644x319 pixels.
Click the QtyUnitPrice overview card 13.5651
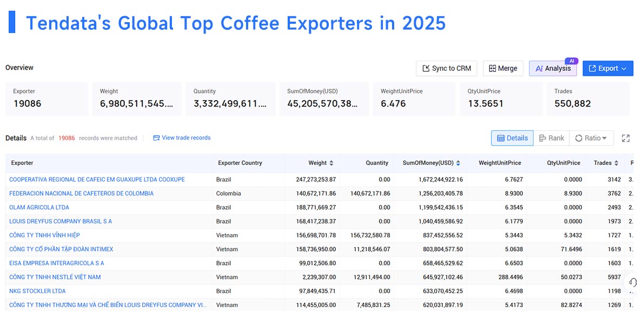tap(501, 98)
